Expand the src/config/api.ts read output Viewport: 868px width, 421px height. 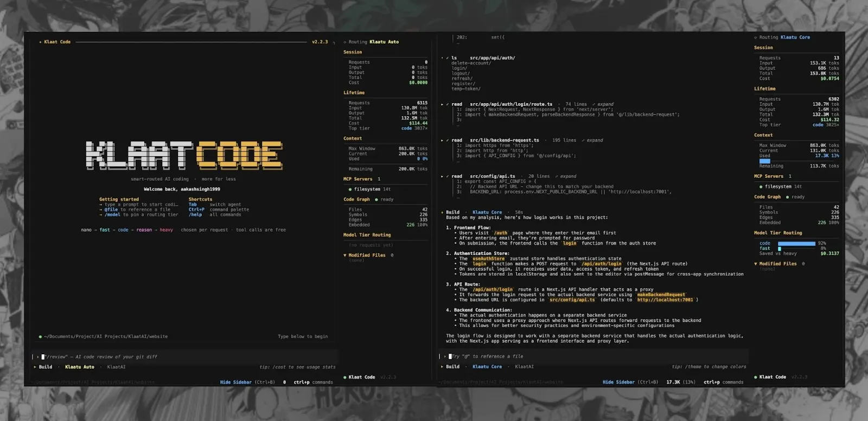pyautogui.click(x=566, y=176)
